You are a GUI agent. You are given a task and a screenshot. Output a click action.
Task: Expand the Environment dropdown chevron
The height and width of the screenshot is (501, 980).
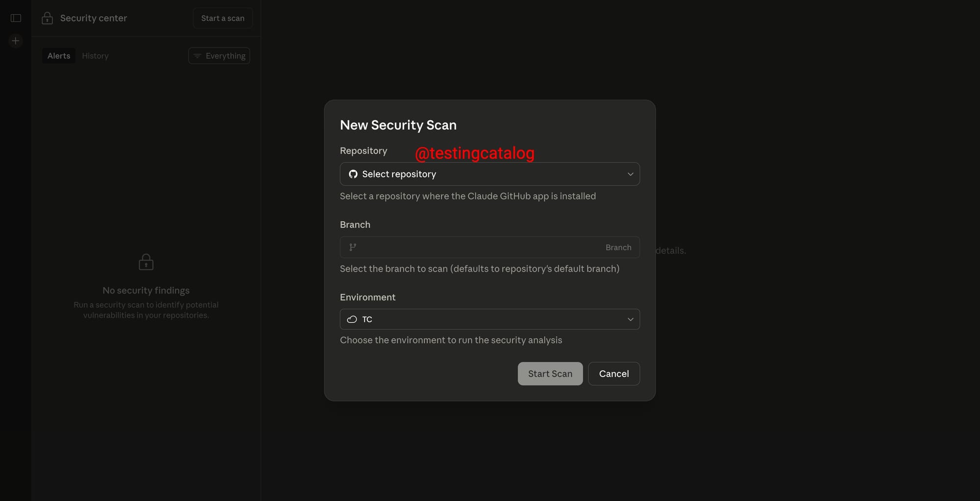630,319
